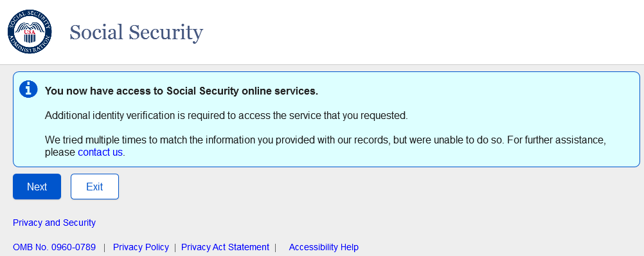Click the bold "You now have access" heading
Screen dimensions: 644x256
(x=181, y=91)
